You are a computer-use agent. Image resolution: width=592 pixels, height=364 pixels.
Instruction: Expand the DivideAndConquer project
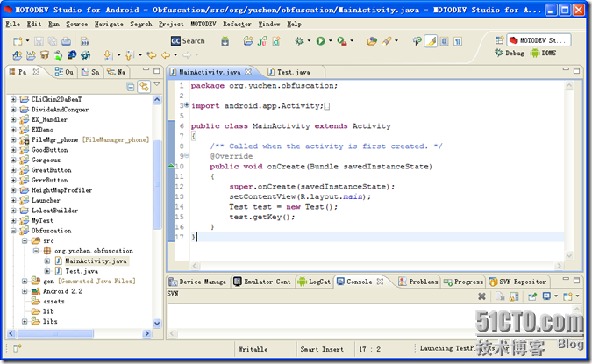[x=13, y=110]
